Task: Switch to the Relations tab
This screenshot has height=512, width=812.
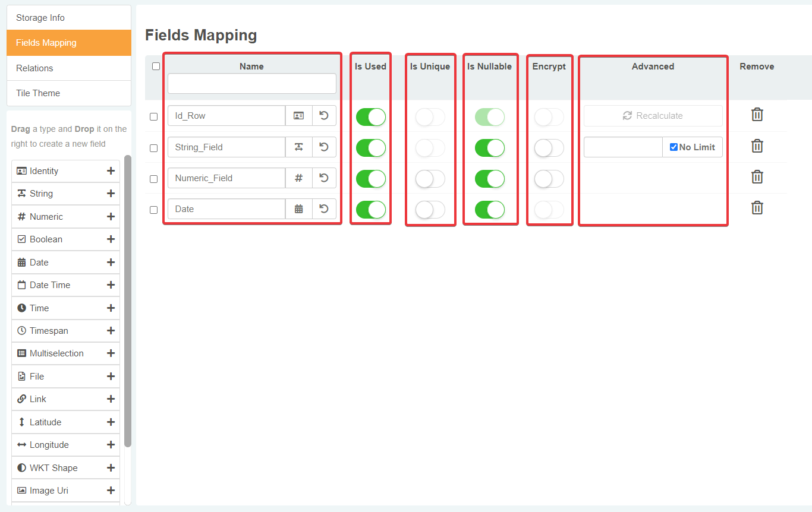Action: click(69, 68)
